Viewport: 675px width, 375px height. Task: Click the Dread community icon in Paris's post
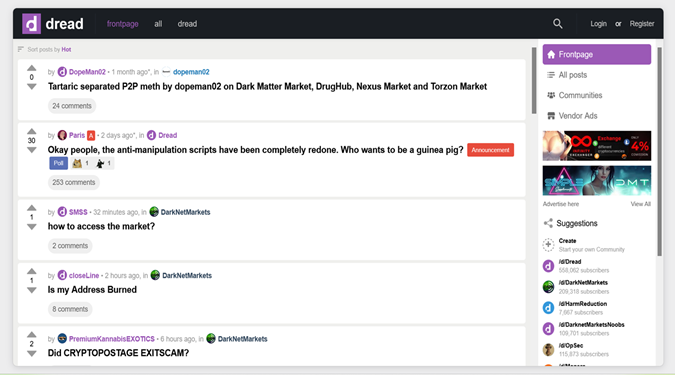click(151, 135)
